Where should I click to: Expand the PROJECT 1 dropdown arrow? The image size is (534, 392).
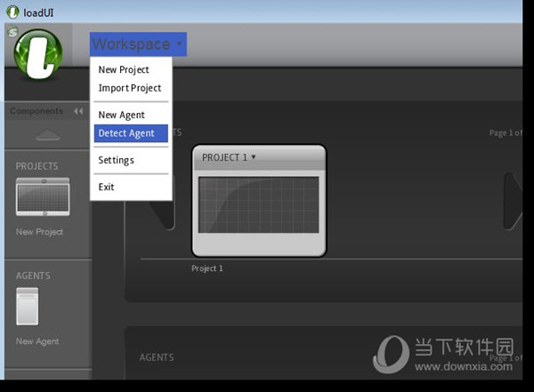click(254, 156)
